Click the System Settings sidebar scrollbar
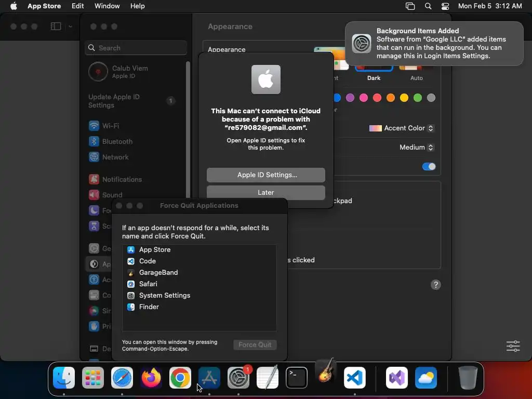The image size is (532, 399). coord(188,130)
